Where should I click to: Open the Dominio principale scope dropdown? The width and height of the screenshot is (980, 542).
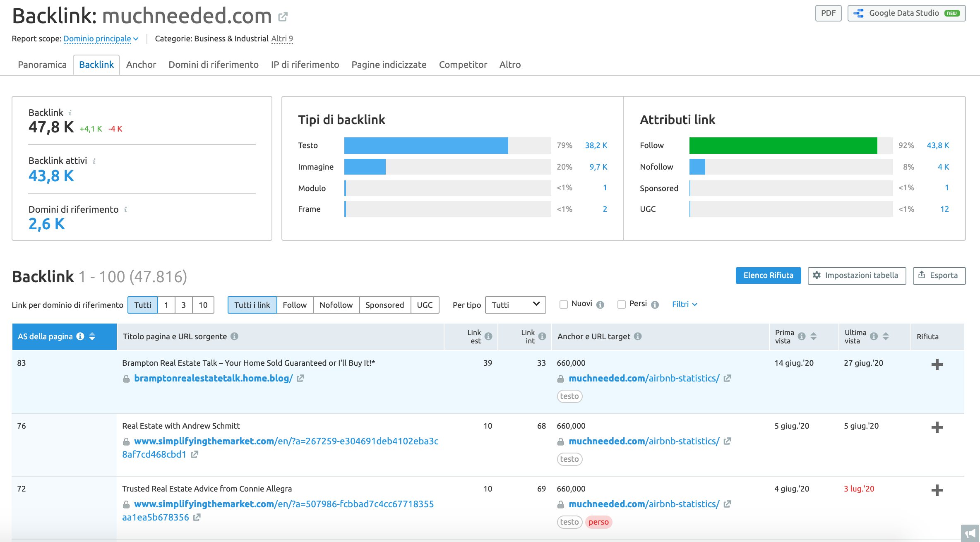(101, 38)
